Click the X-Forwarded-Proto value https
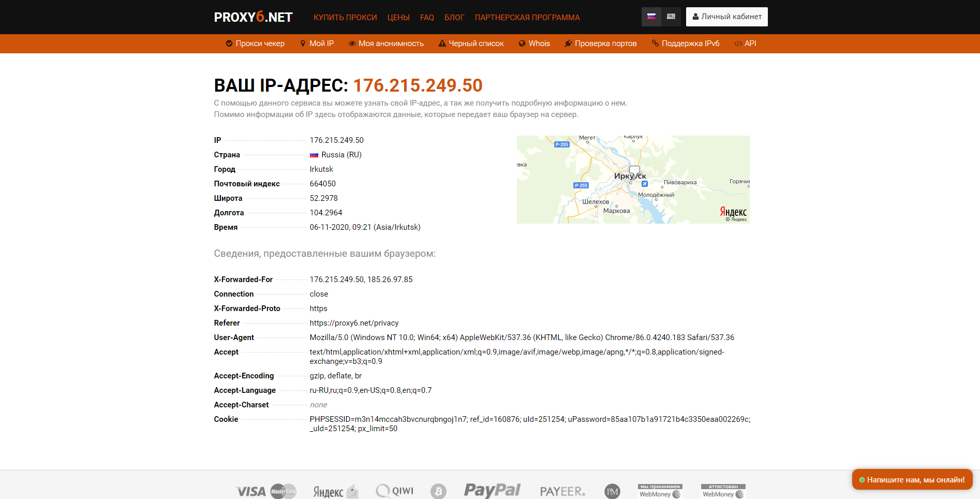The height and width of the screenshot is (499, 980). click(318, 309)
